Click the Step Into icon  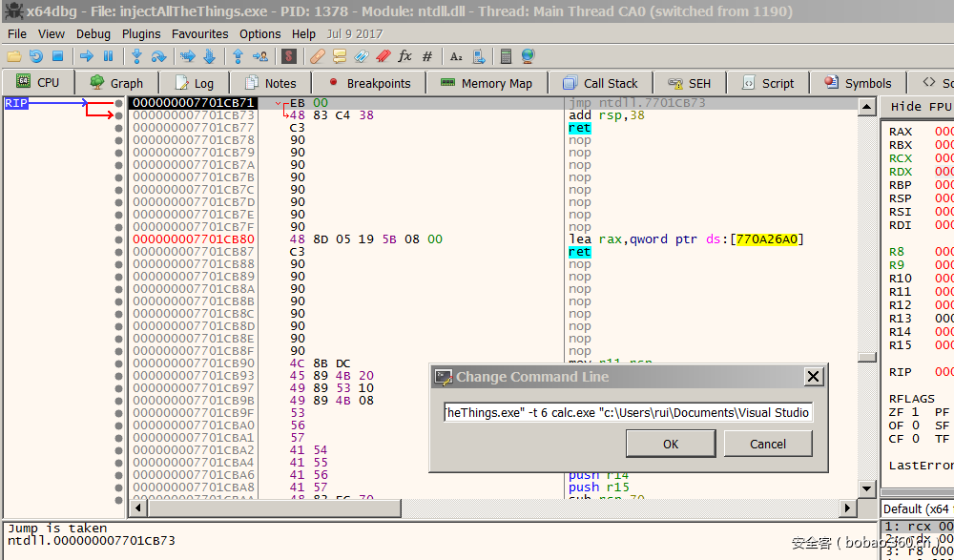[136, 56]
